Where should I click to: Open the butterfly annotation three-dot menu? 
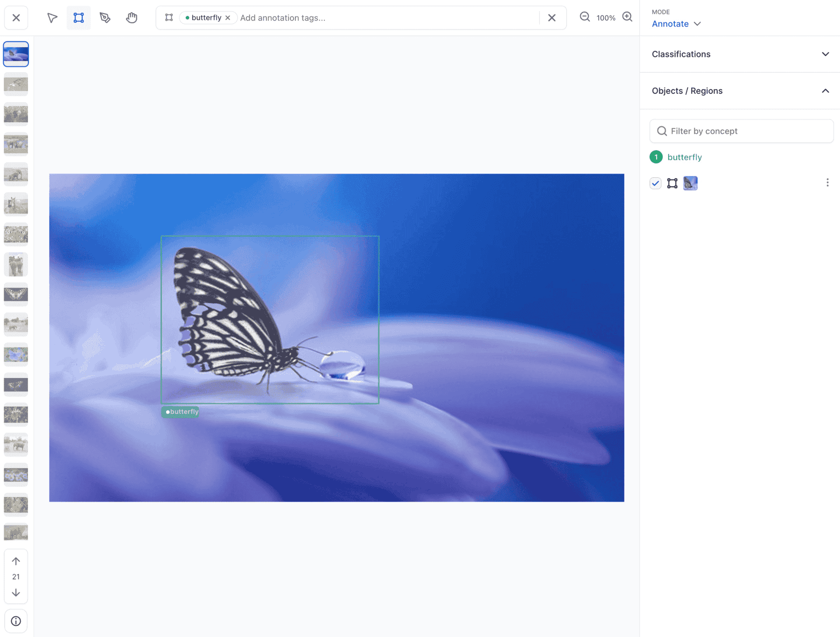[x=827, y=182]
